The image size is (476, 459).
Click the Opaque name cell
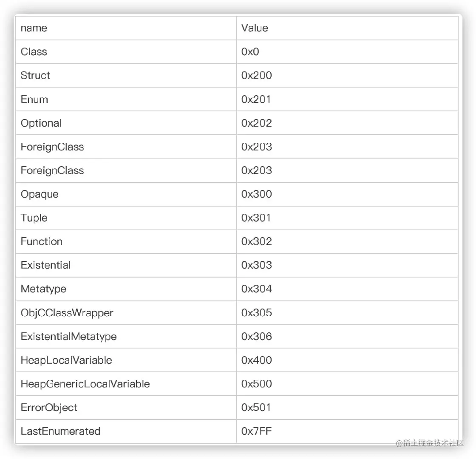(40, 194)
